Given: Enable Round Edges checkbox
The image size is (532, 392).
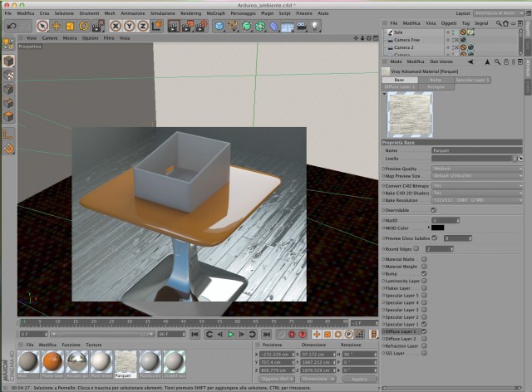Looking at the screenshot, I should click(416, 248).
